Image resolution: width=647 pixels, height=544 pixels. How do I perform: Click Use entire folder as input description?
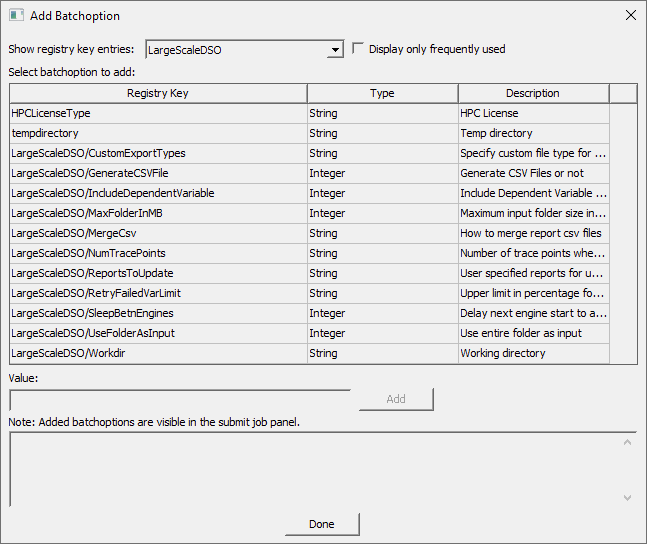534,333
